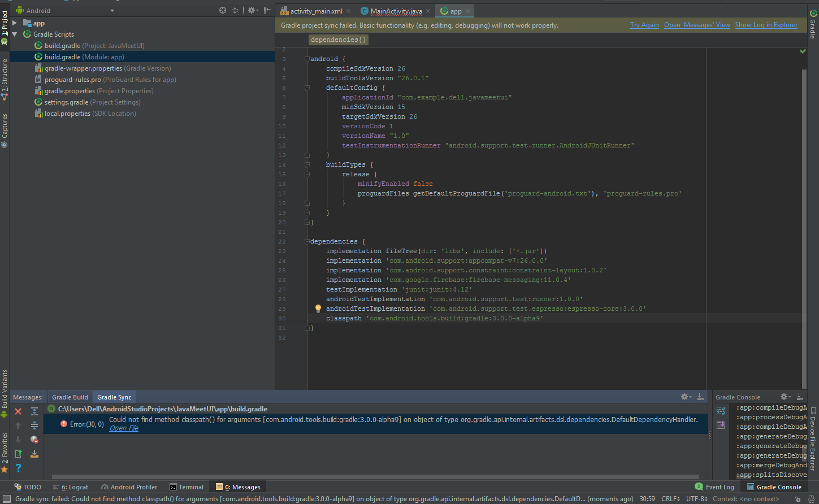The image size is (819, 504).
Task: Click scroll-to-end icon in Gradle Console
Action: pyautogui.click(x=721, y=425)
